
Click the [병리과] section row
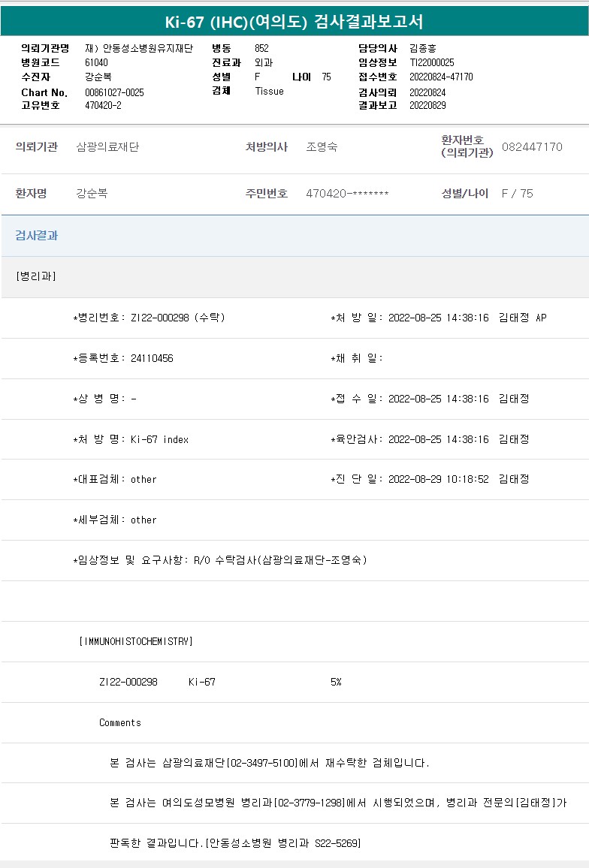click(36, 276)
